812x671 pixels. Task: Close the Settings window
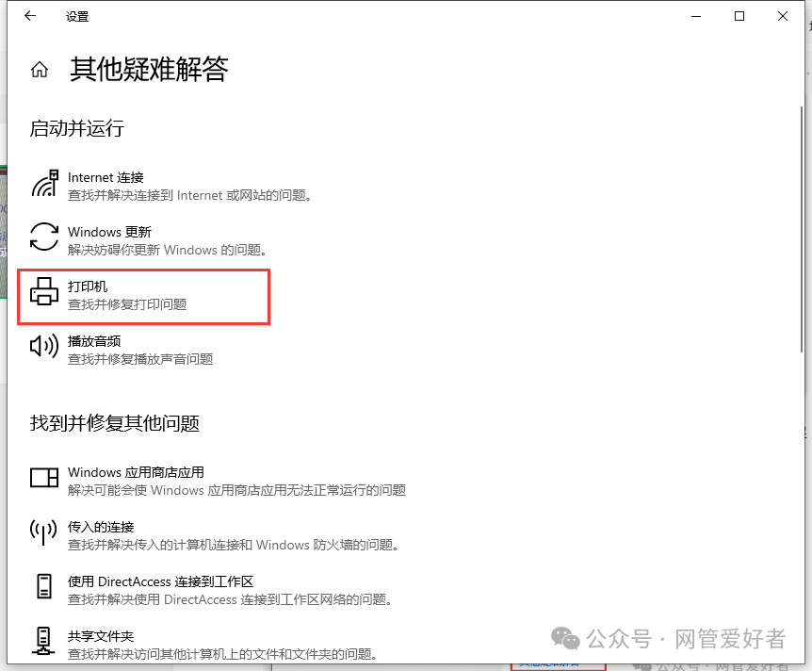point(783,17)
